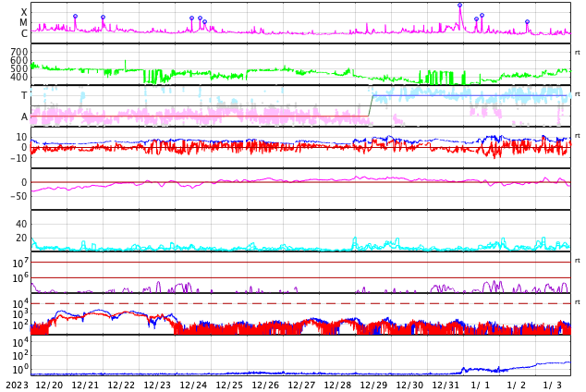Click the -50 axis label
586x392 pixels.
[x=19, y=196]
